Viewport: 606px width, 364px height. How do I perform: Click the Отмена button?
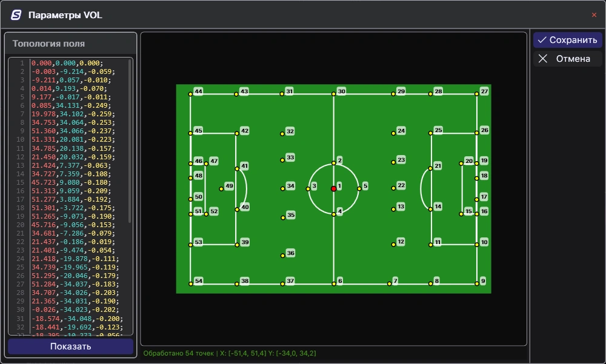point(567,59)
